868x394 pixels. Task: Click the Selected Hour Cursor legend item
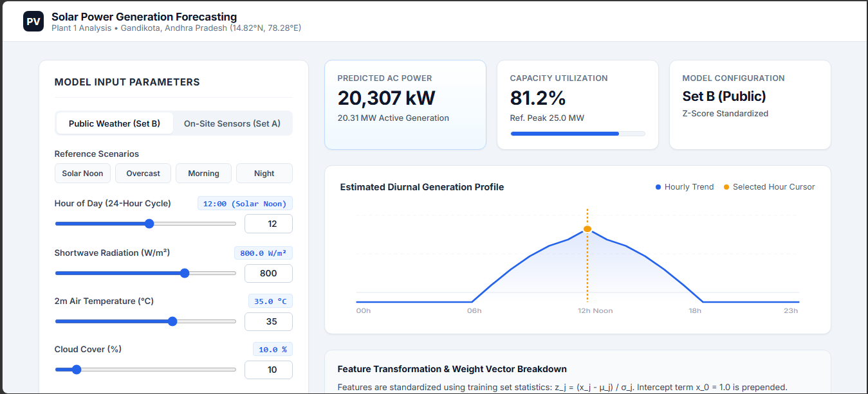pos(769,187)
